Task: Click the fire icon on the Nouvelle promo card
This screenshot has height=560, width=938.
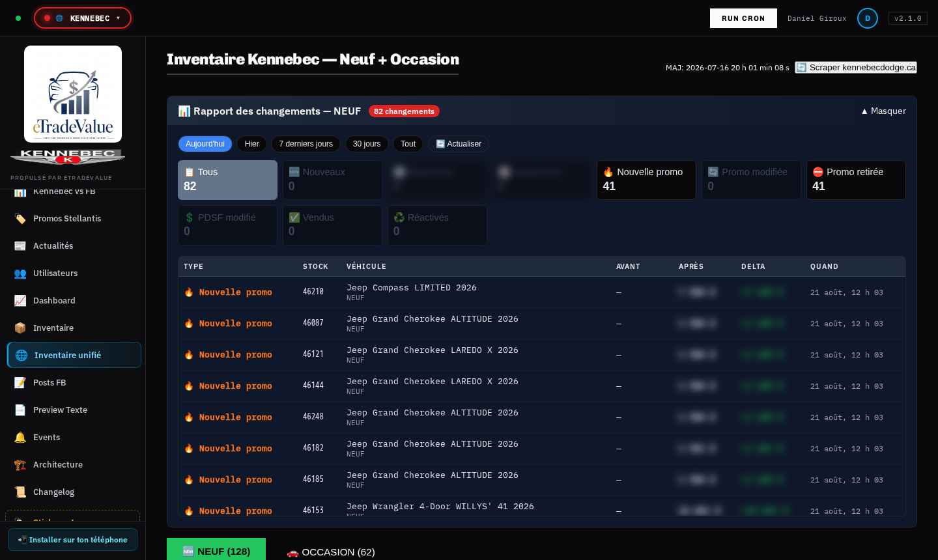Action: 608,172
